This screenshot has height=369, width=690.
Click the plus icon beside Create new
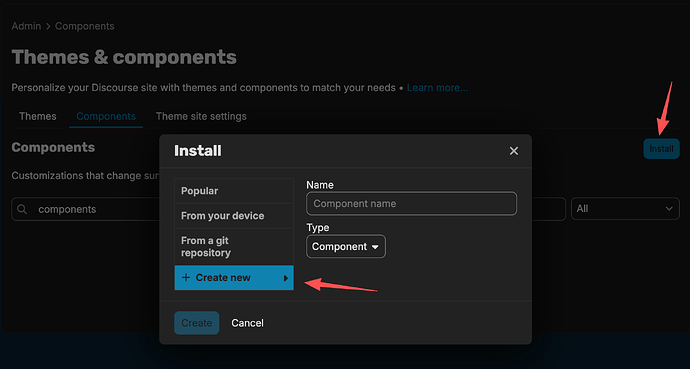(186, 278)
